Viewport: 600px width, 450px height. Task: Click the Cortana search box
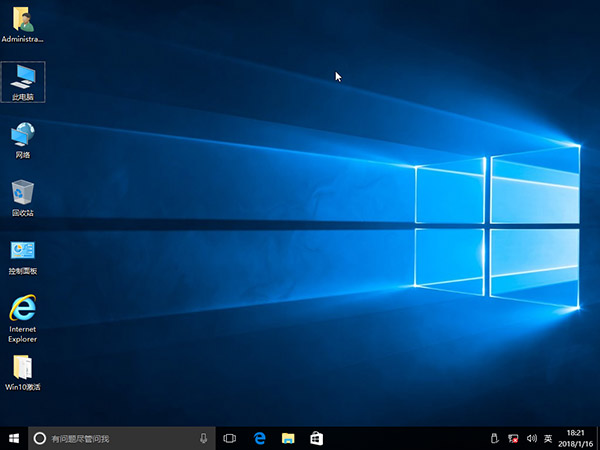pos(120,438)
